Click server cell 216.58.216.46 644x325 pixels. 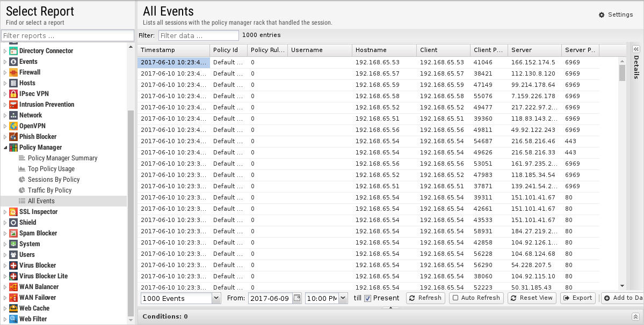[534, 141]
